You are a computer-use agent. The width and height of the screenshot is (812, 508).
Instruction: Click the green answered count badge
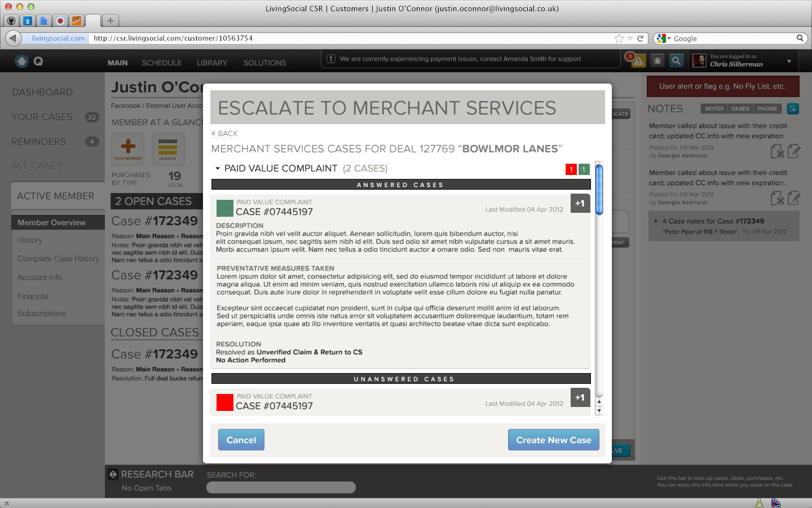click(584, 169)
